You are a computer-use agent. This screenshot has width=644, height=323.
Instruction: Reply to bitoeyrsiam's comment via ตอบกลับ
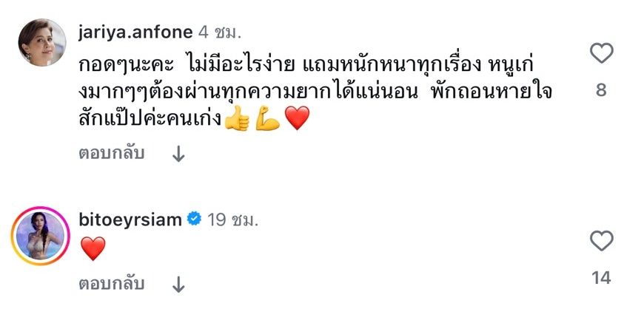tap(111, 283)
